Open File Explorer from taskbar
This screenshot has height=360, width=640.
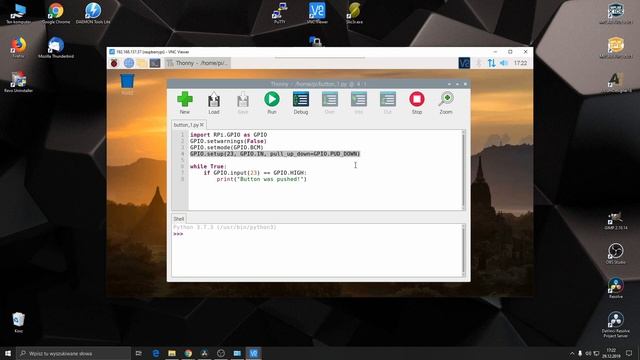click(172, 353)
